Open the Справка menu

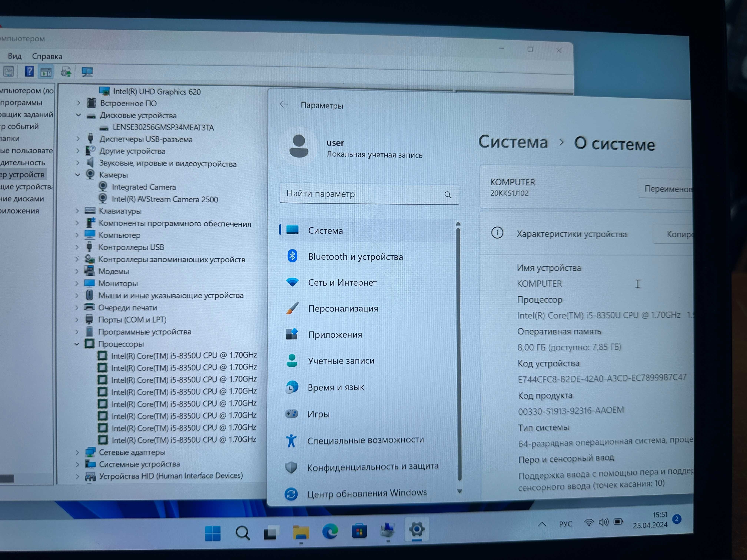[x=47, y=56]
